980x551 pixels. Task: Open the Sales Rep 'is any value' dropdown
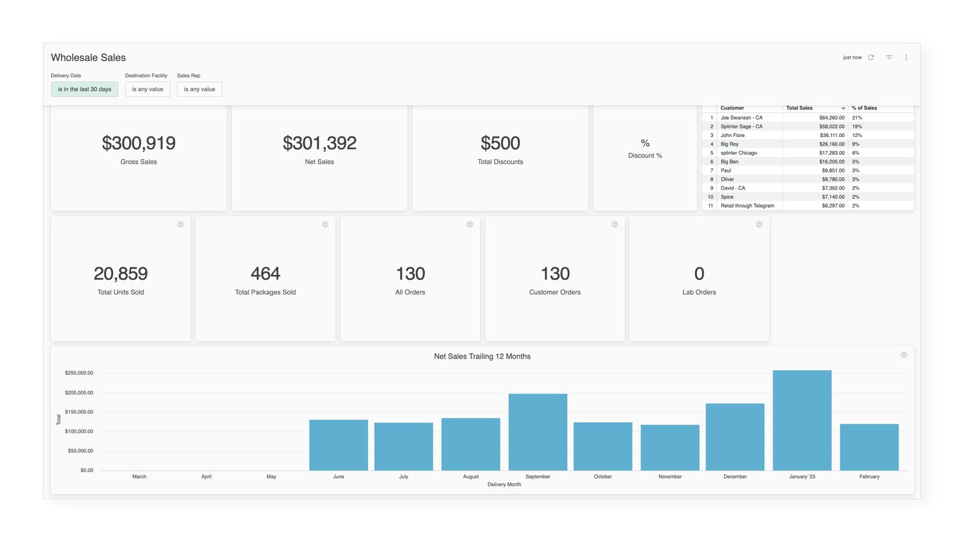pyautogui.click(x=199, y=89)
